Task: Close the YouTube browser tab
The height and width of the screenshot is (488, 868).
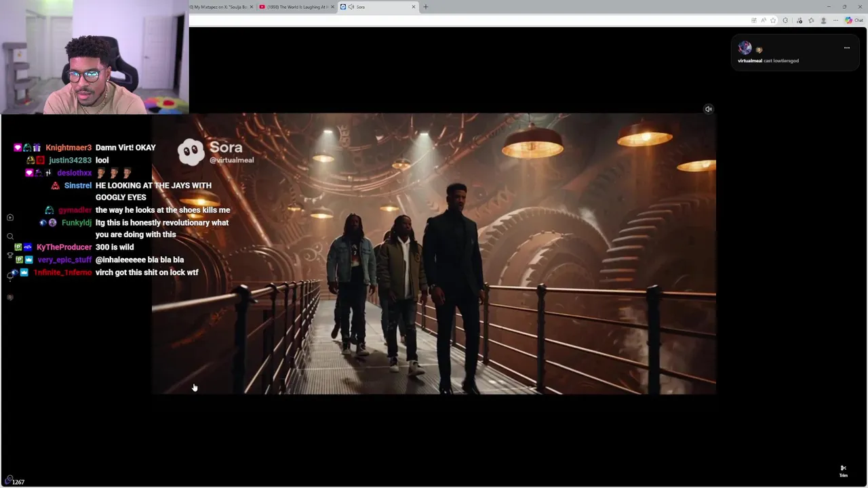Action: coord(332,7)
